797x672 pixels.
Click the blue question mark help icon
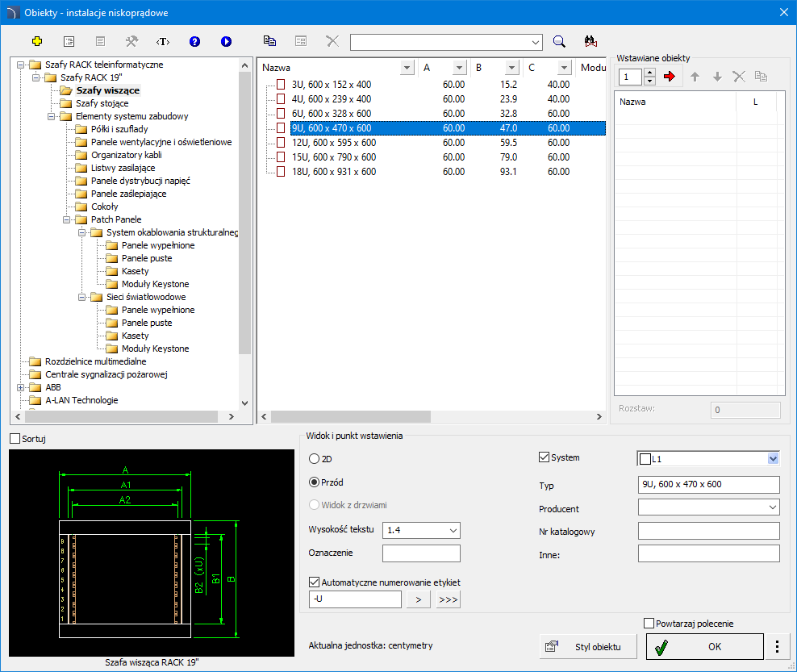click(194, 41)
